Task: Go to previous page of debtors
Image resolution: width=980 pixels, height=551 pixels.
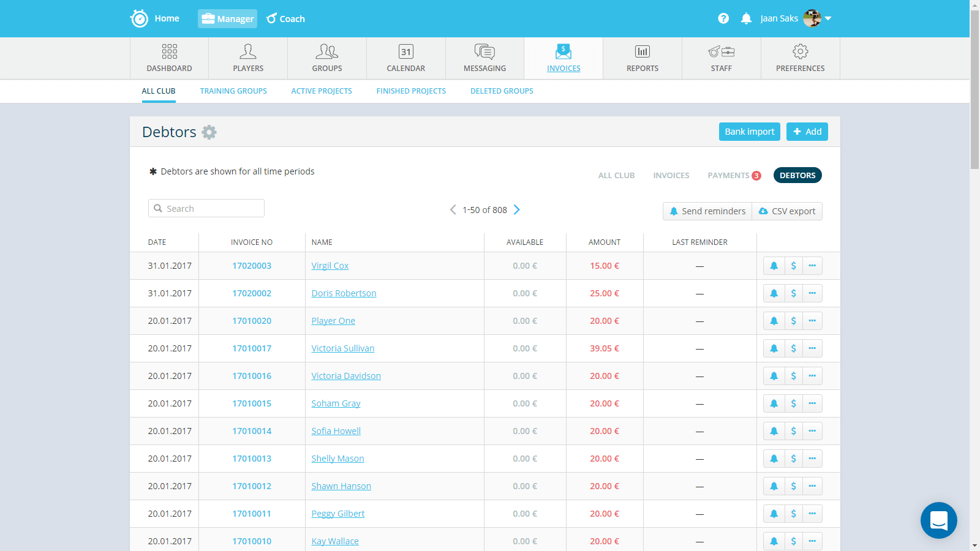Action: click(x=453, y=209)
